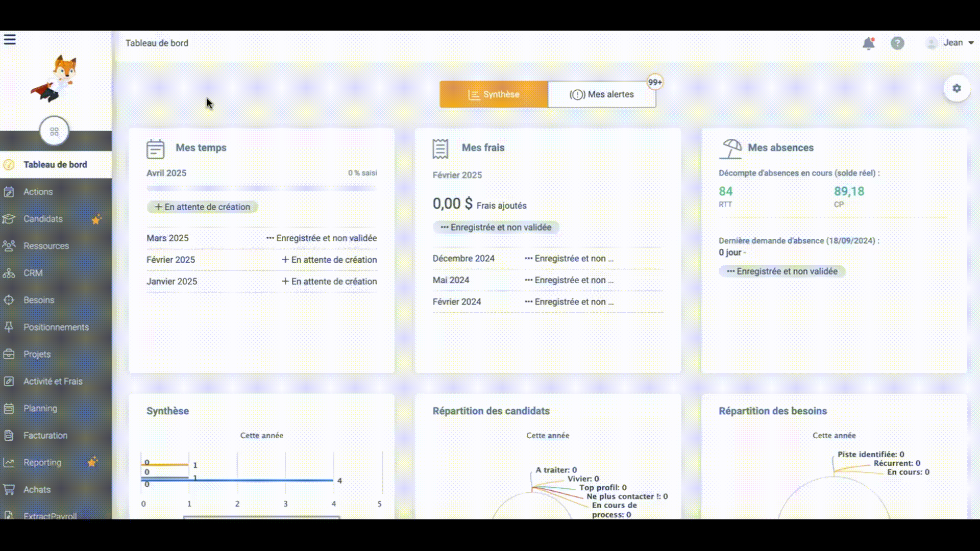Click the Actions checklist icon

(9, 192)
